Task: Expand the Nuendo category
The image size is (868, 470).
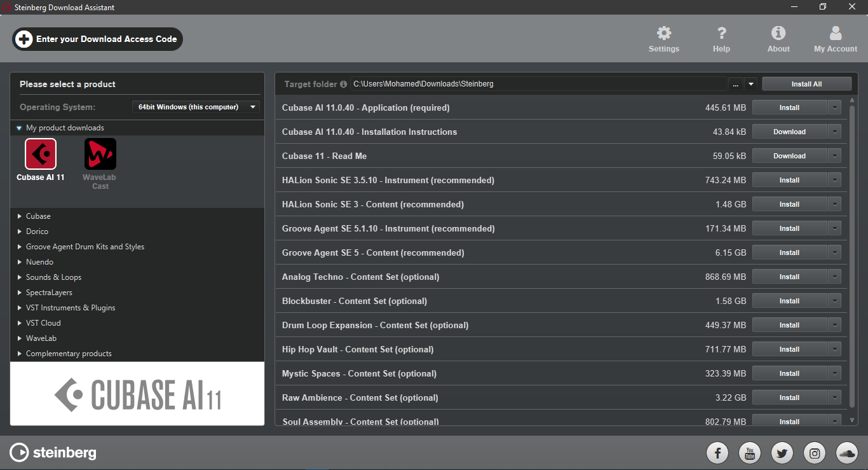Action: point(20,262)
